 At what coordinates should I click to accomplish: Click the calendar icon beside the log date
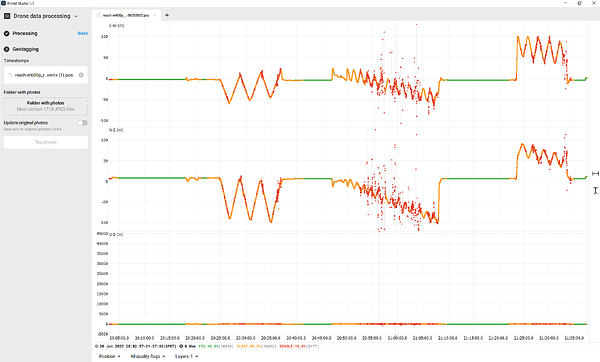(97, 346)
